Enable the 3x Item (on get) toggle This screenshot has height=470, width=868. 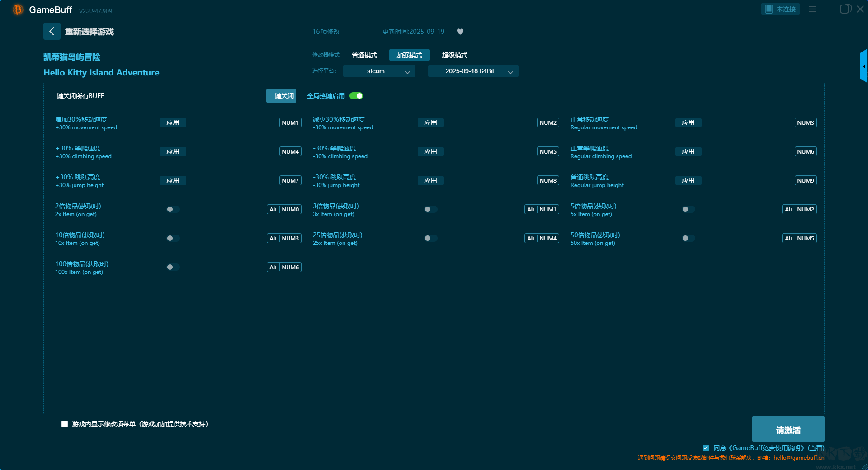431,209
